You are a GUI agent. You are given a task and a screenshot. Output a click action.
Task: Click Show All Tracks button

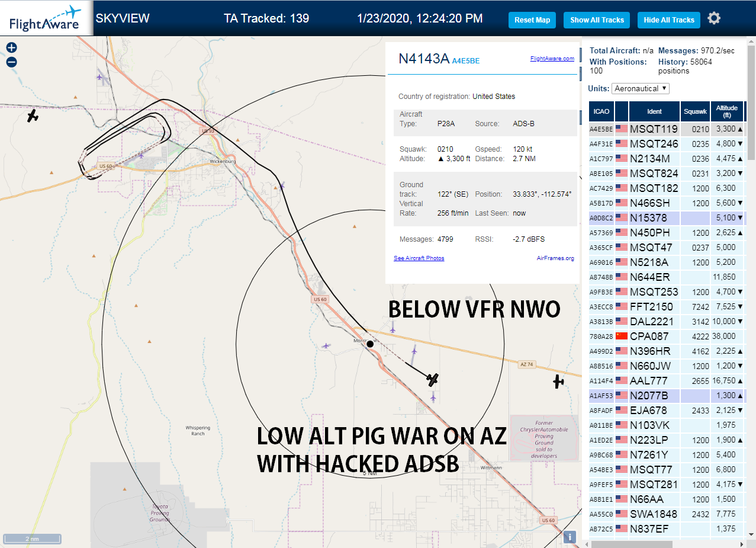click(597, 20)
